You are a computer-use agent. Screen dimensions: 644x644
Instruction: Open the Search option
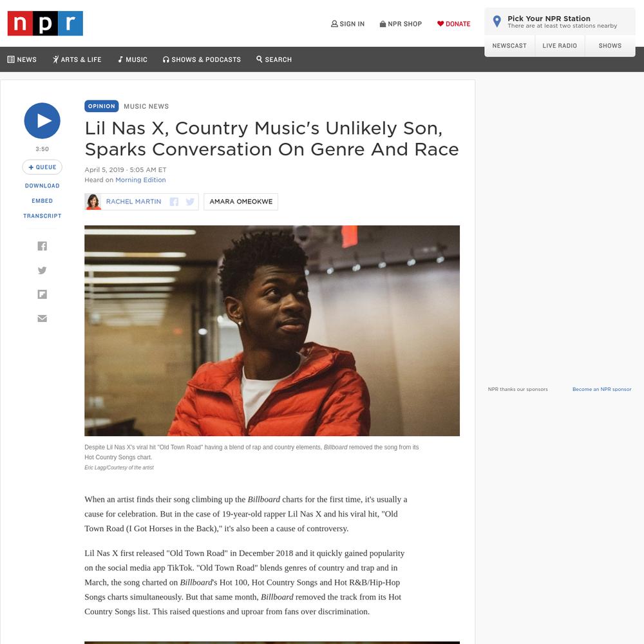274,59
